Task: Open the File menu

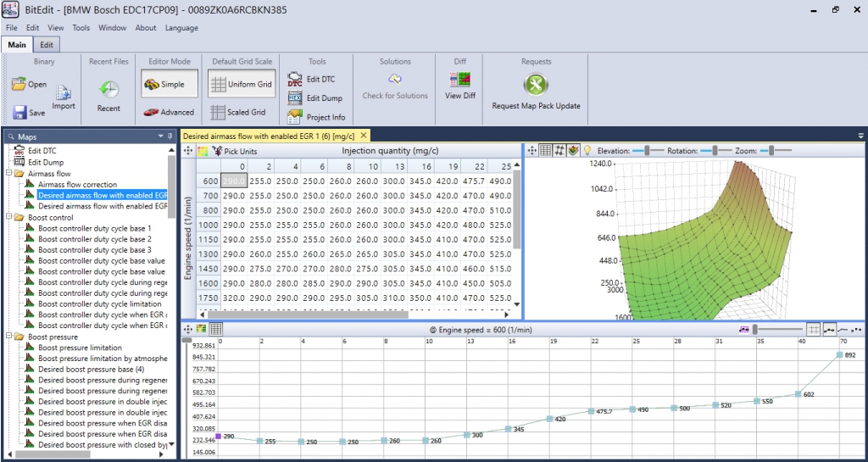Action: 12,28
